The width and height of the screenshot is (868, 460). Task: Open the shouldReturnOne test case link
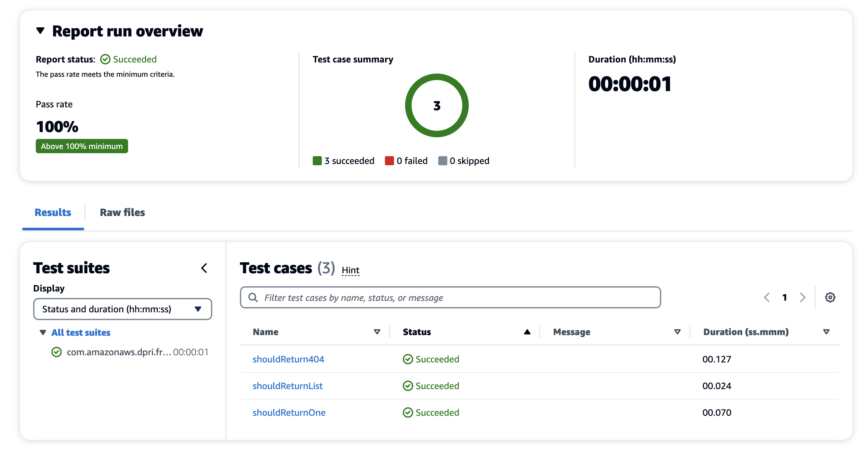point(289,413)
